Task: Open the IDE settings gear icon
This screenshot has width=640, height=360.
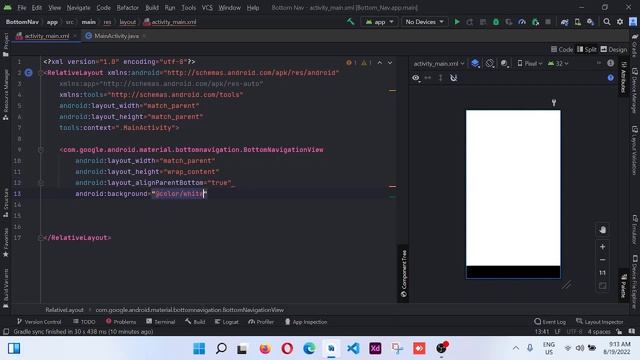Action: point(620,22)
